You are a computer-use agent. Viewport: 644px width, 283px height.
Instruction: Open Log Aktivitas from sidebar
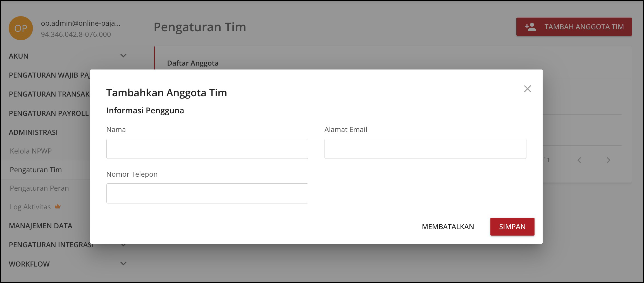30,207
